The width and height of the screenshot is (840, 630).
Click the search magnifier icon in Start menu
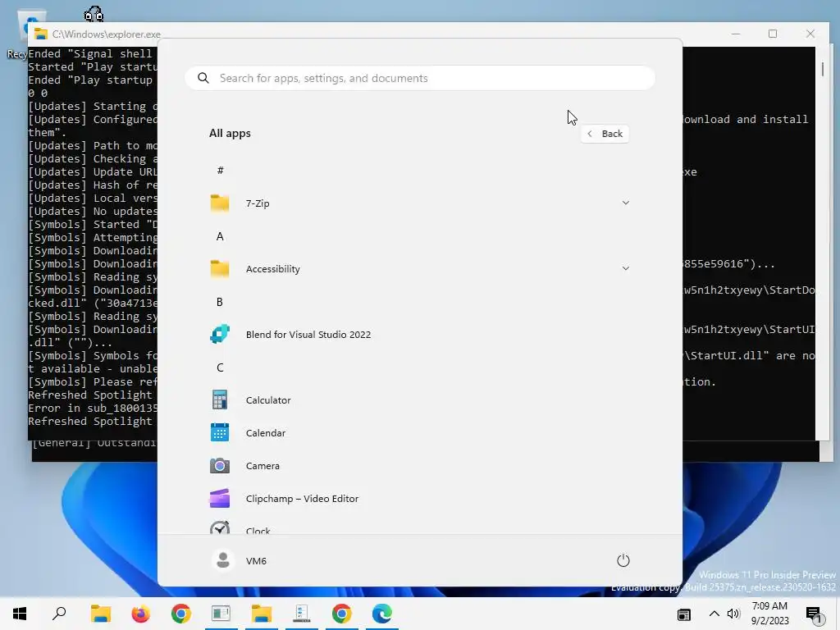click(x=203, y=78)
